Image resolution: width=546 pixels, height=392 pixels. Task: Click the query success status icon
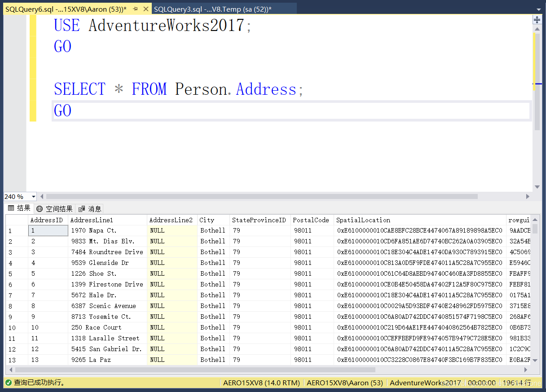pos(8,383)
